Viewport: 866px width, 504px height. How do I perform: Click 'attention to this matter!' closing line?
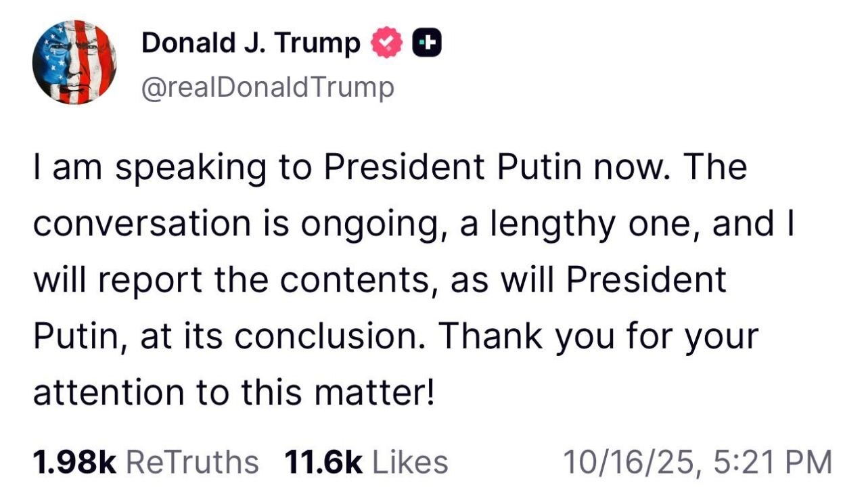click(x=233, y=393)
